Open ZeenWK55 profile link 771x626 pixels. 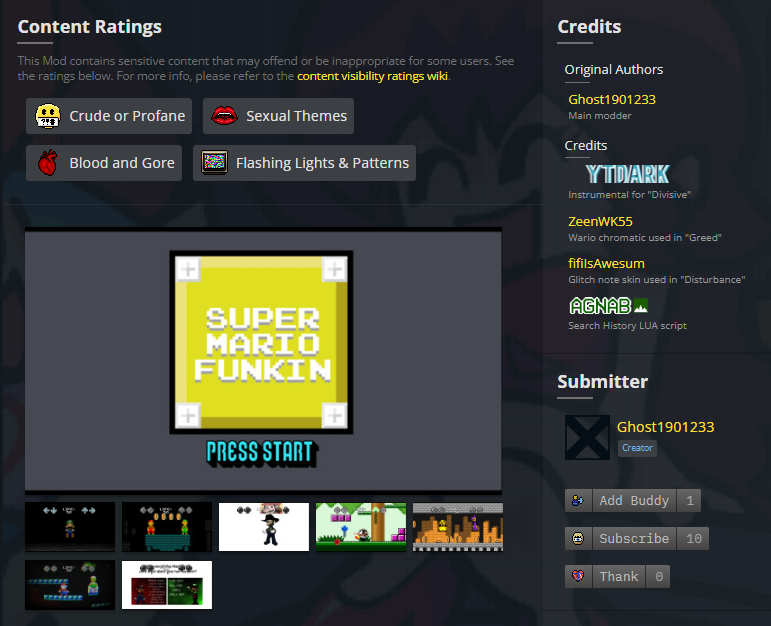click(x=600, y=221)
